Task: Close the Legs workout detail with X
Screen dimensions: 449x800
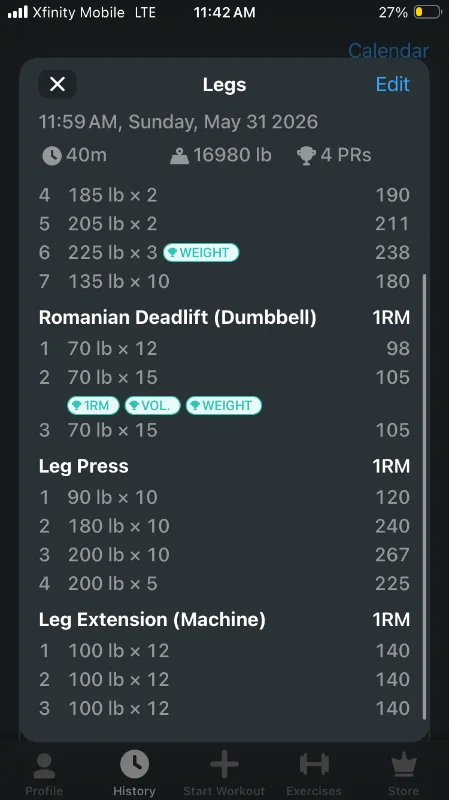Action: [57, 84]
